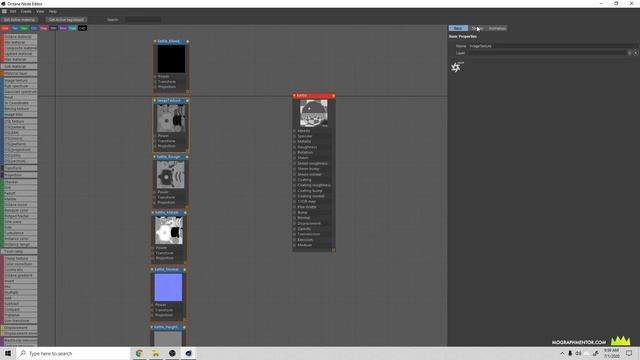This screenshot has width=640, height=360.
Task: Add a Projection node from list
Action: coord(19,175)
